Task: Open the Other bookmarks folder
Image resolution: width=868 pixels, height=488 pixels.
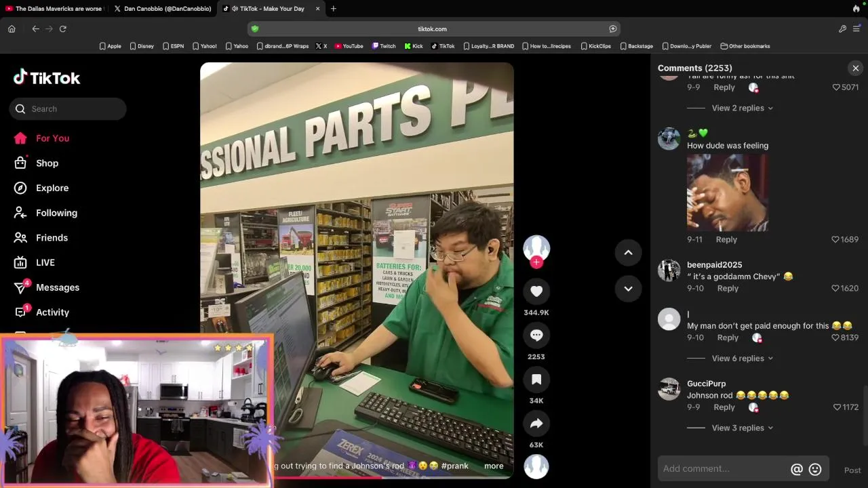Action: 745,46
